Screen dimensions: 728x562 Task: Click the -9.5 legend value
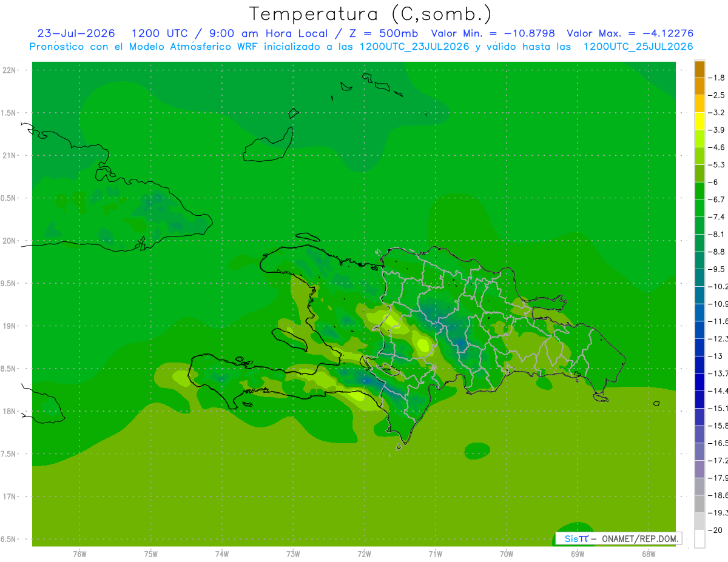pos(718,269)
